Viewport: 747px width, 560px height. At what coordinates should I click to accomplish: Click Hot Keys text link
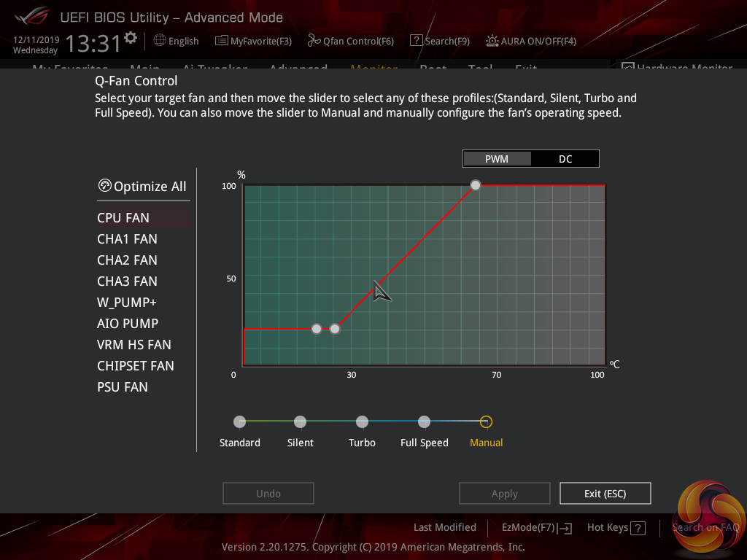608,528
